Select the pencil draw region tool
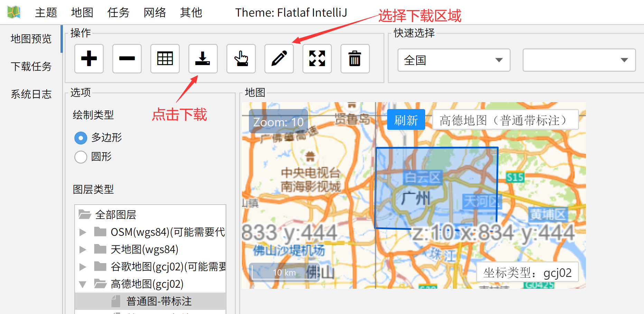Screen dimensions: 644x314 [x=279, y=59]
